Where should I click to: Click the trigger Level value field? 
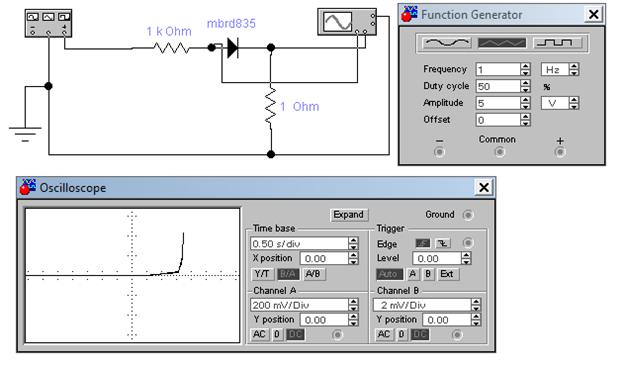[437, 258]
